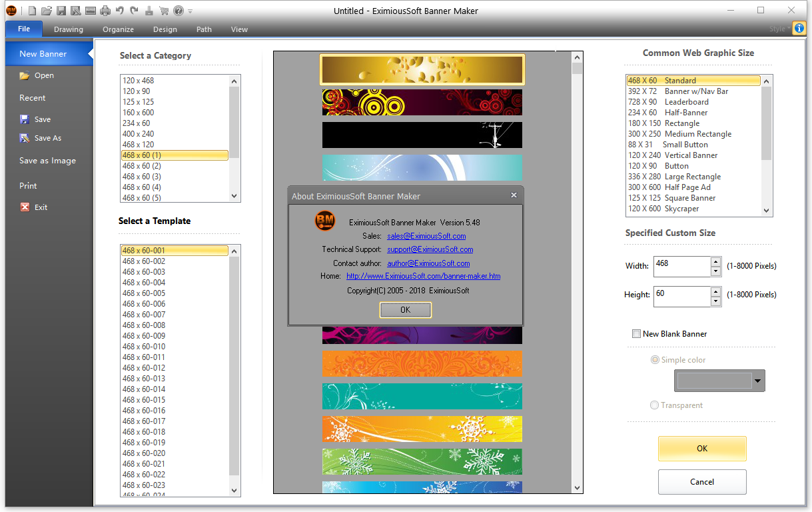Switch to the Path tab
Viewport: 812px width, 512px height.
click(204, 29)
